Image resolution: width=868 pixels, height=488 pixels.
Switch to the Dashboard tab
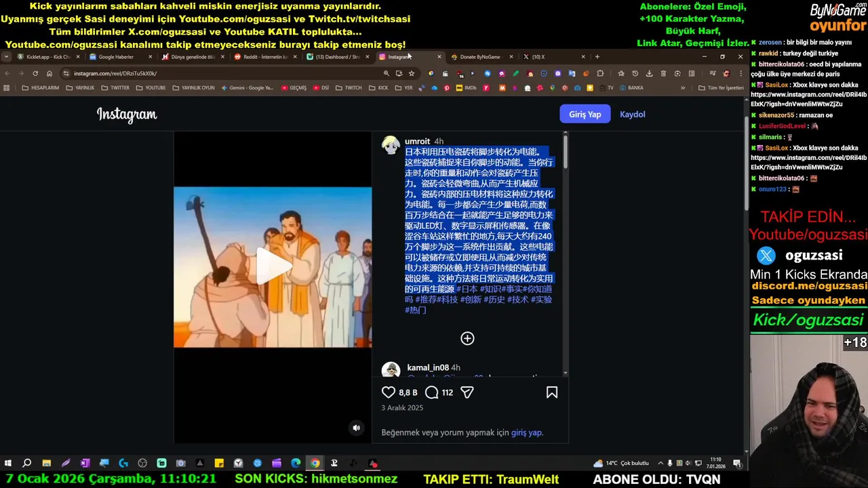(x=337, y=57)
